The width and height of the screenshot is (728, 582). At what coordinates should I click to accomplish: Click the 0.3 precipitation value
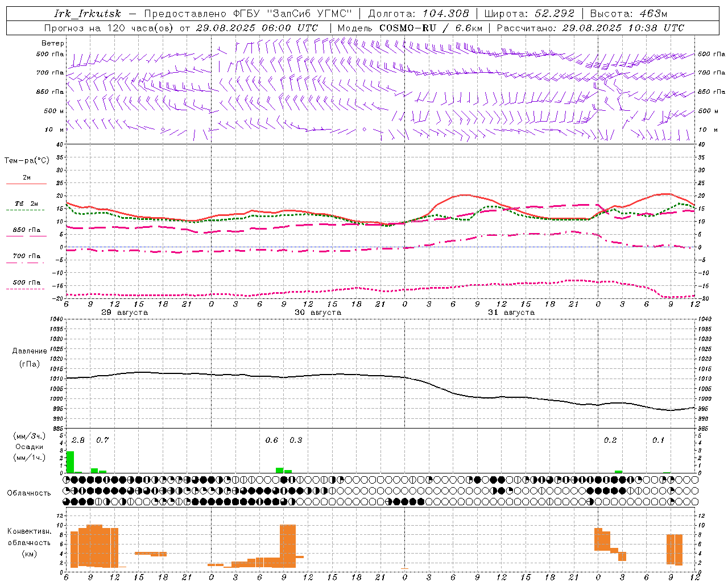click(296, 440)
